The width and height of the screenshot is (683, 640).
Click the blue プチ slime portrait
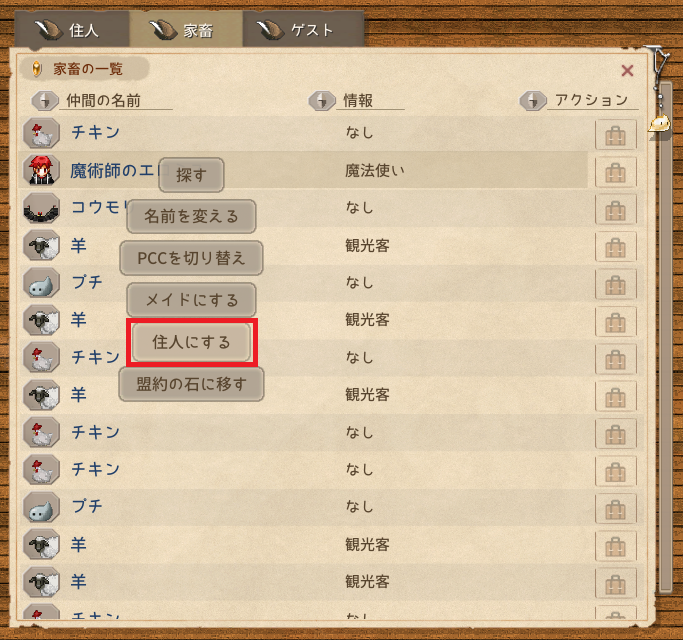pos(41,283)
